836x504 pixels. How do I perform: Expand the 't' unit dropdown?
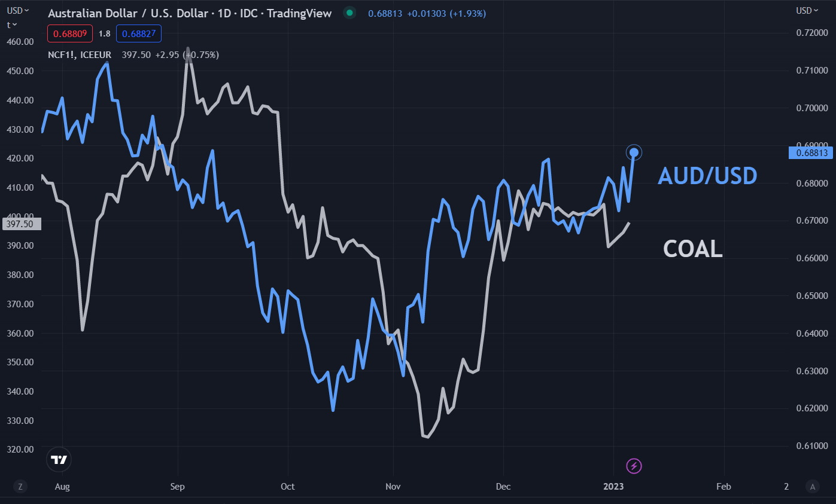click(x=11, y=25)
